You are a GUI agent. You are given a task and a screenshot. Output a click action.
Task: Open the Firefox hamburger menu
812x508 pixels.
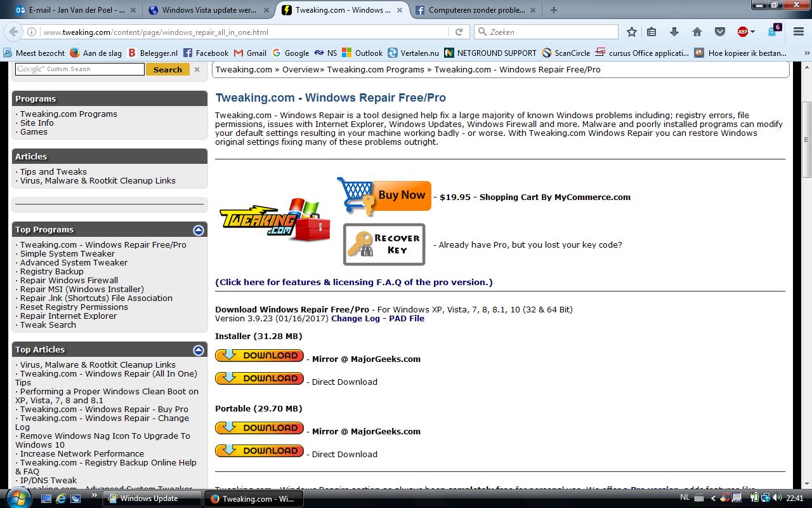pyautogui.click(x=799, y=32)
